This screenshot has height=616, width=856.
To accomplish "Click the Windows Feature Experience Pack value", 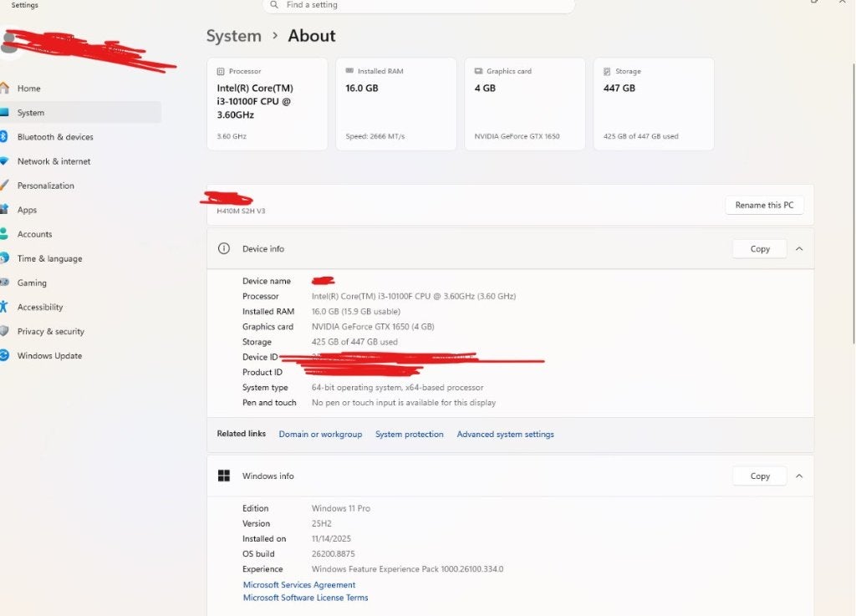I will point(407,569).
